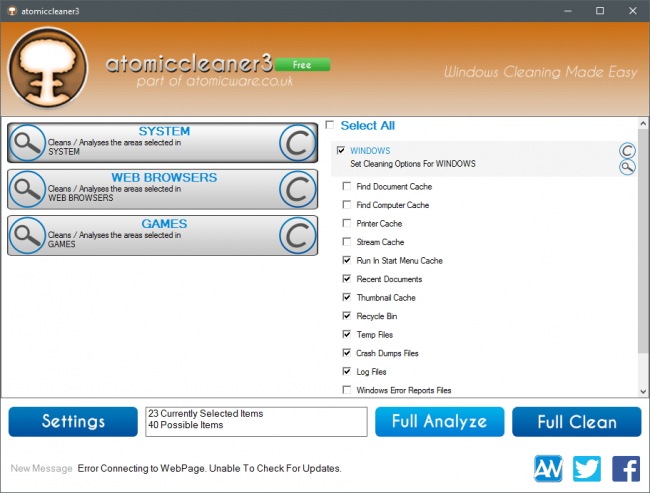Click the description text under GAMES
The image size is (650, 493).
tap(114, 239)
